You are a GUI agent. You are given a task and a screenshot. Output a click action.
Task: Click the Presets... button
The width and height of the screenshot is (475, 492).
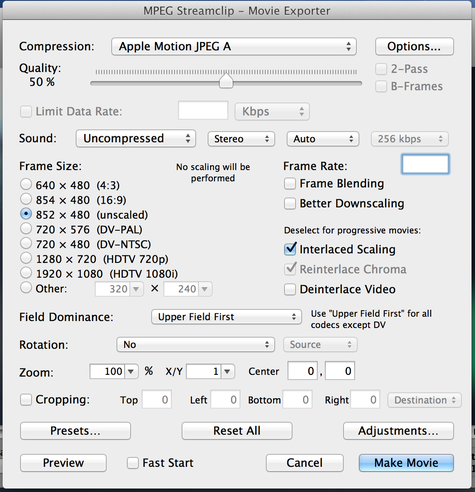click(75, 431)
